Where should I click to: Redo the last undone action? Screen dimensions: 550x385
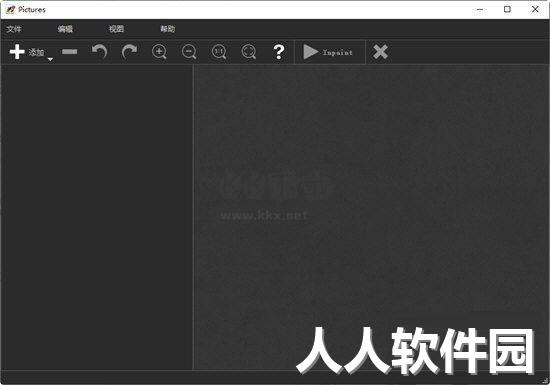tap(129, 52)
